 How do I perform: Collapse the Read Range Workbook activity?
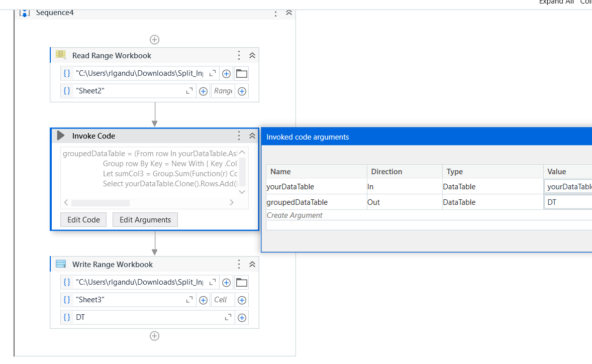(x=252, y=55)
